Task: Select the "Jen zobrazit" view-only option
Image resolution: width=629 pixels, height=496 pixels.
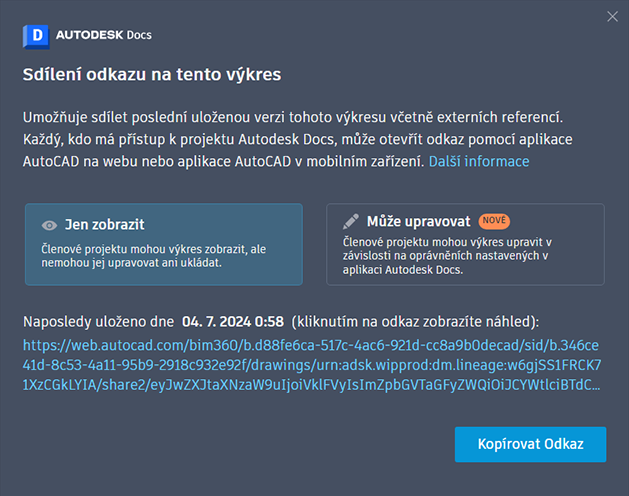Action: coord(163,244)
